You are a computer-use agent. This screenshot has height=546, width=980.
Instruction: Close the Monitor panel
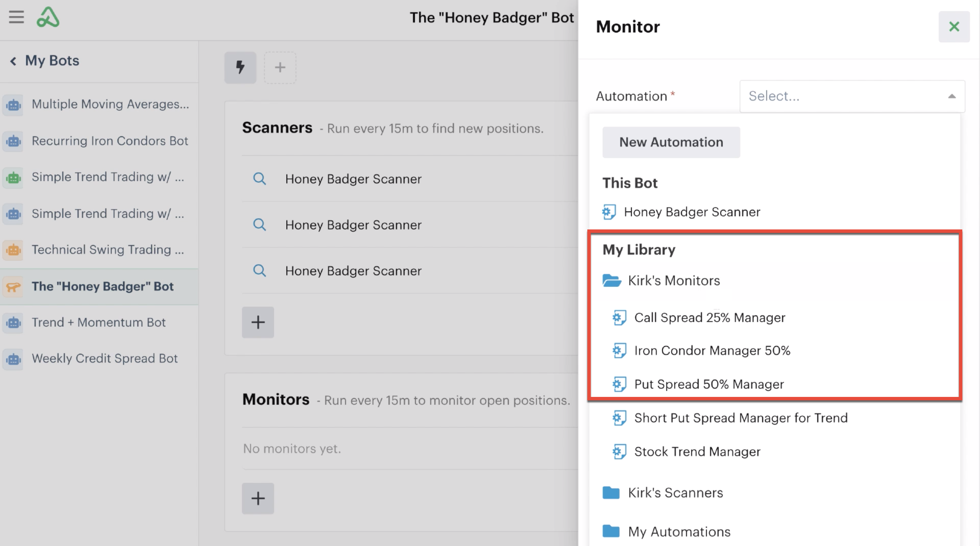pyautogui.click(x=954, y=27)
